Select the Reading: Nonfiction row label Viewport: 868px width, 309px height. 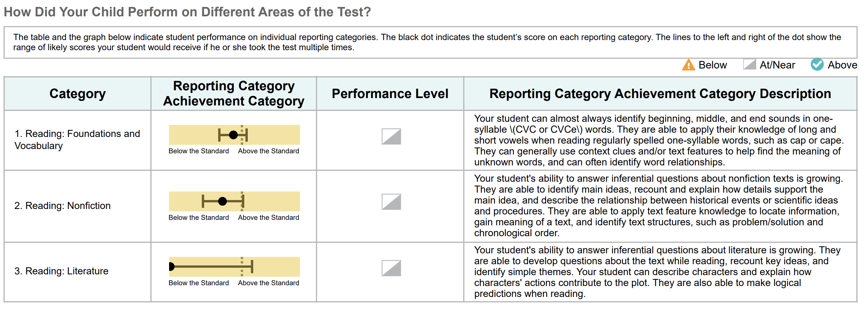pyautogui.click(x=62, y=206)
